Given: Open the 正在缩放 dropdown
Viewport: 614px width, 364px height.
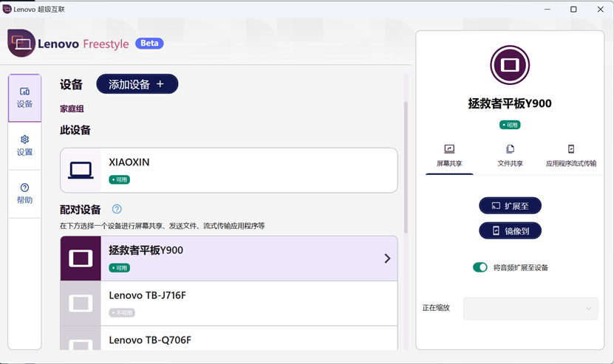Looking at the screenshot, I should 531,309.
